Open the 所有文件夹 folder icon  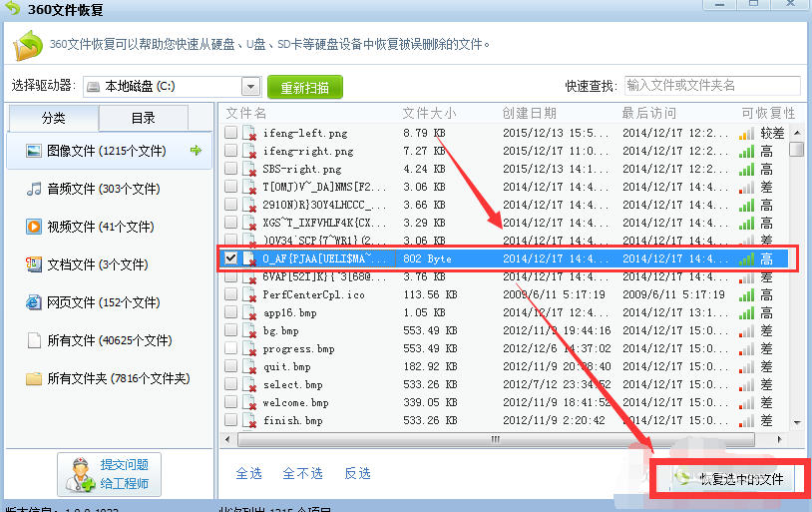point(34,379)
